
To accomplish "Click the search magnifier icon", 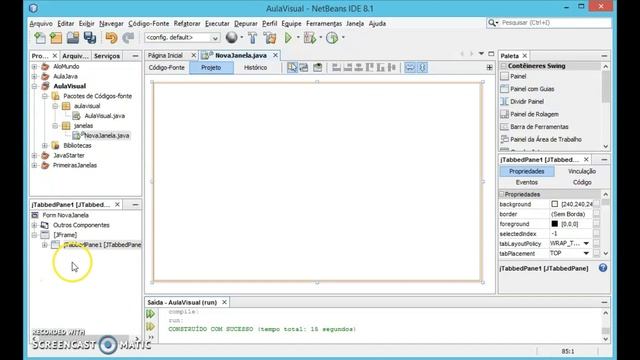I will pyautogui.click(x=491, y=23).
